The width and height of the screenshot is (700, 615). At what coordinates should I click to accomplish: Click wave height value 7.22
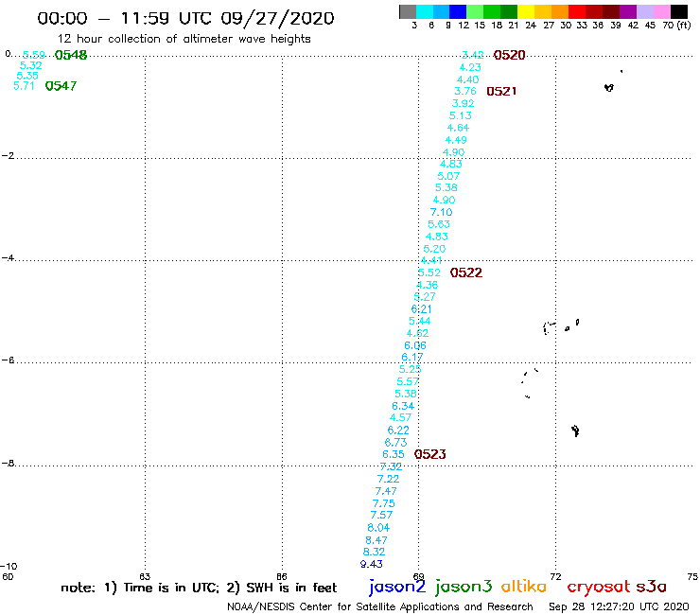click(388, 479)
